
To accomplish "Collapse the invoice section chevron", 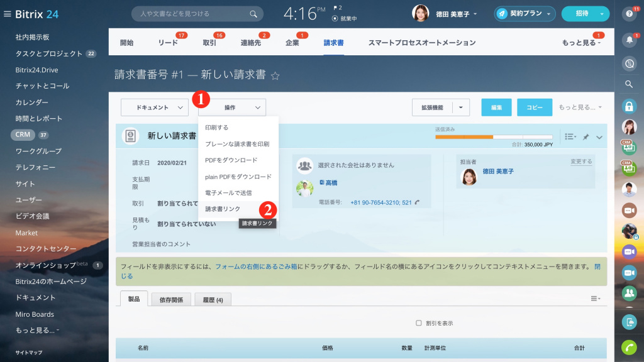I will click(599, 137).
